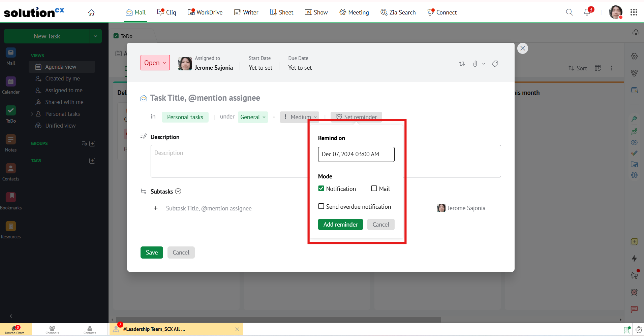Open the WorkDrive tab
644x336 pixels.
(205, 12)
